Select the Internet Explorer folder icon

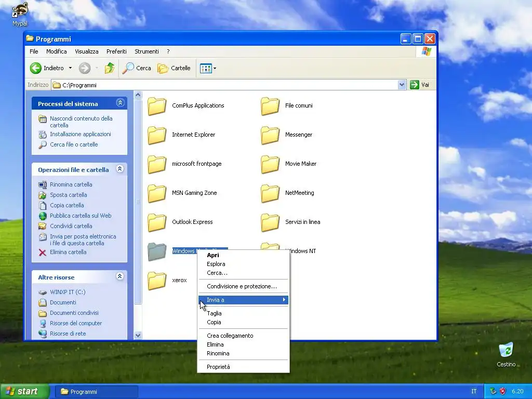point(157,136)
